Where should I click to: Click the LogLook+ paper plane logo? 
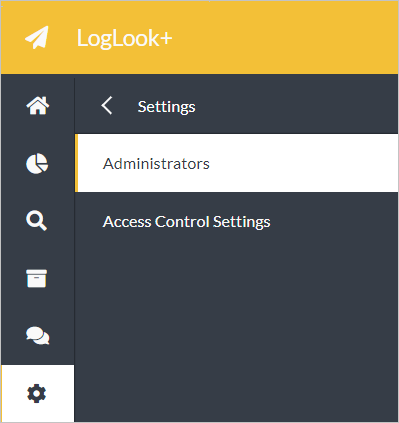point(37,37)
